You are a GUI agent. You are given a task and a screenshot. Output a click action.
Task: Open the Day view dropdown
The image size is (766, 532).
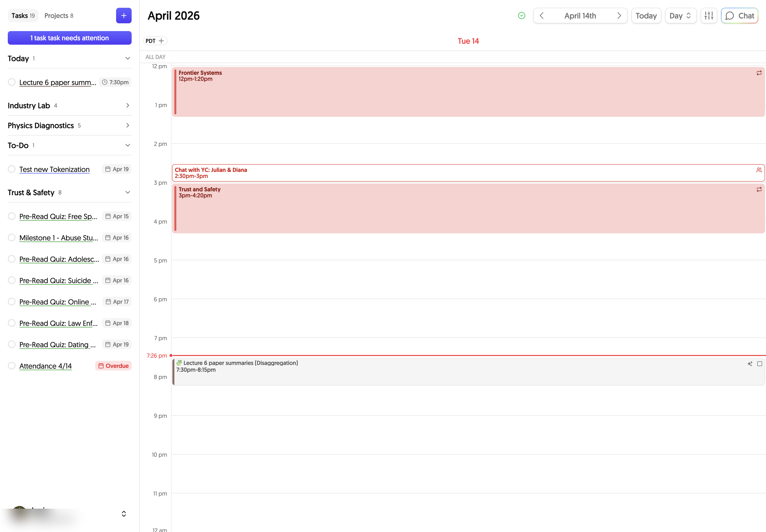680,16
